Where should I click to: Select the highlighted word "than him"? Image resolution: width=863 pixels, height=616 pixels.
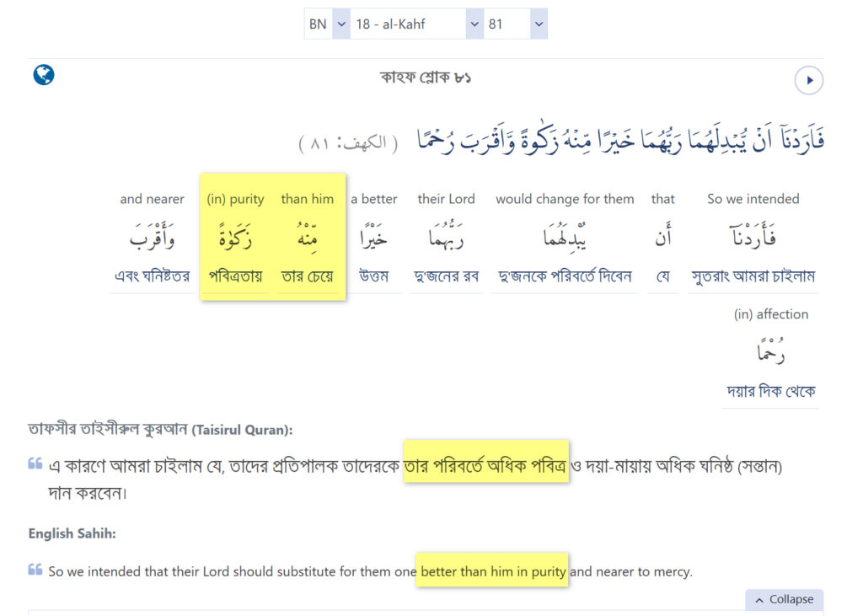(x=307, y=239)
